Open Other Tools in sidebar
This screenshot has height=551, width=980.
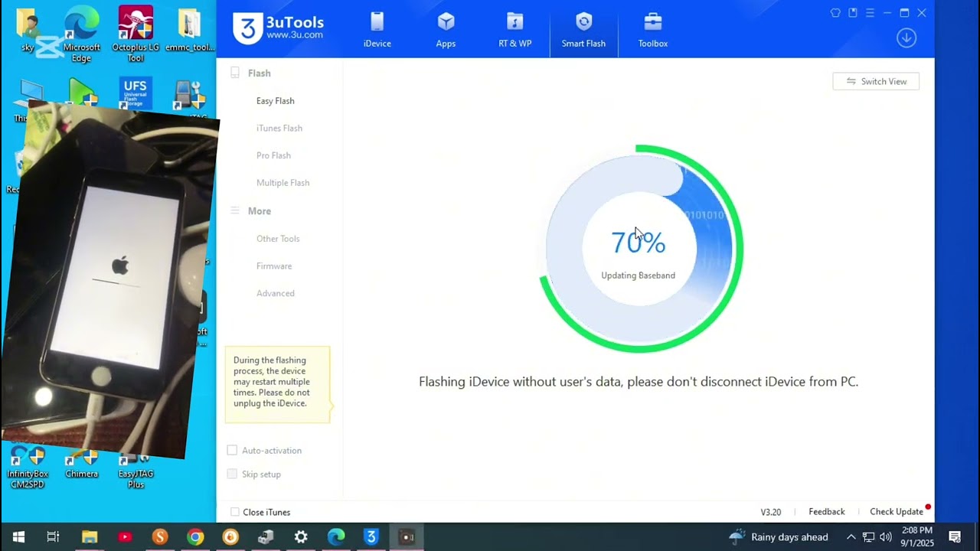click(x=278, y=239)
